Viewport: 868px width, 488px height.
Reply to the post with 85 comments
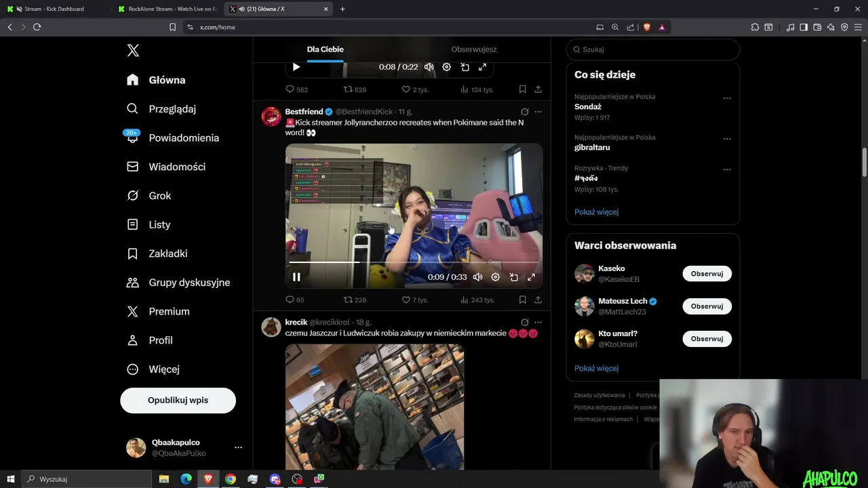[294, 300]
